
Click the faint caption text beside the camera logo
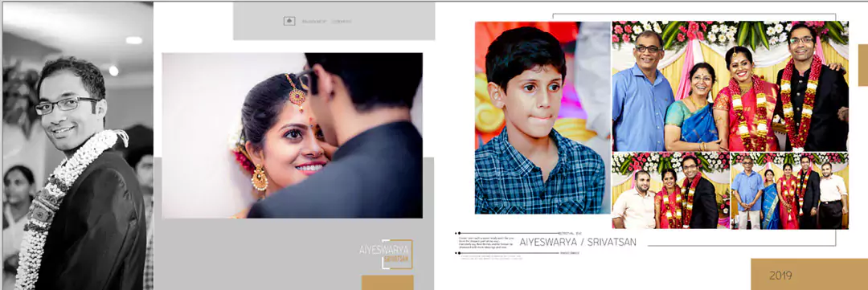click(326, 22)
